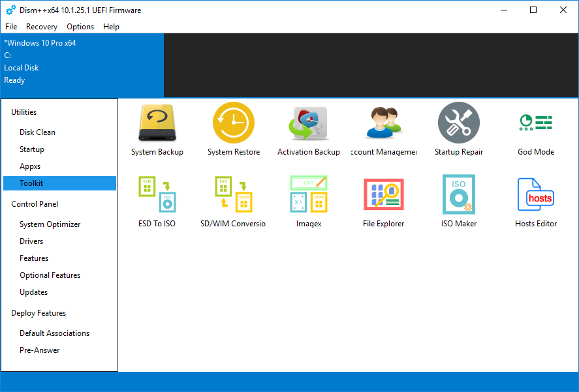Open the Options menu
Viewport: 579px width, 392px height.
coord(80,27)
